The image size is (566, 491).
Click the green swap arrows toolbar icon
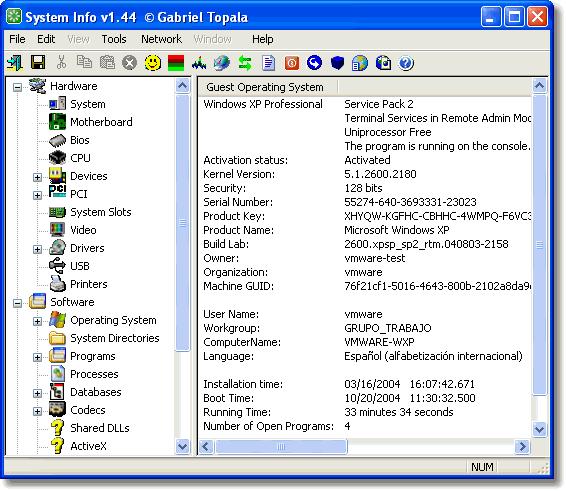(245, 63)
